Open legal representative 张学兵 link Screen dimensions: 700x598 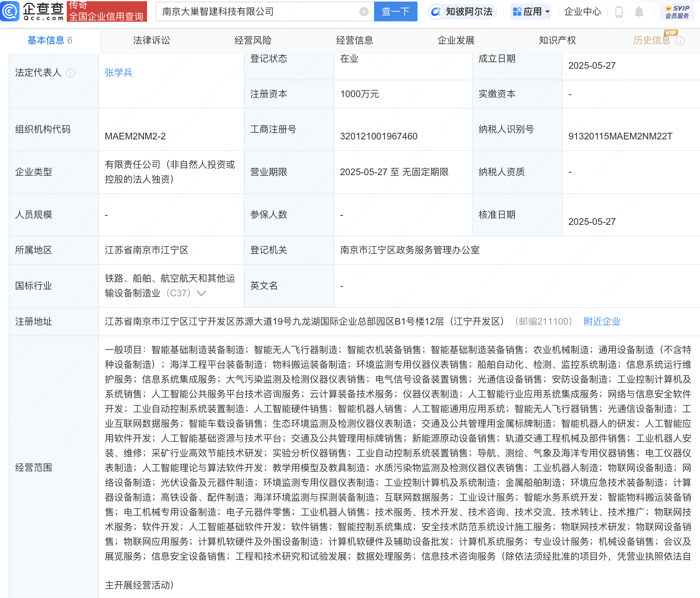tap(119, 73)
